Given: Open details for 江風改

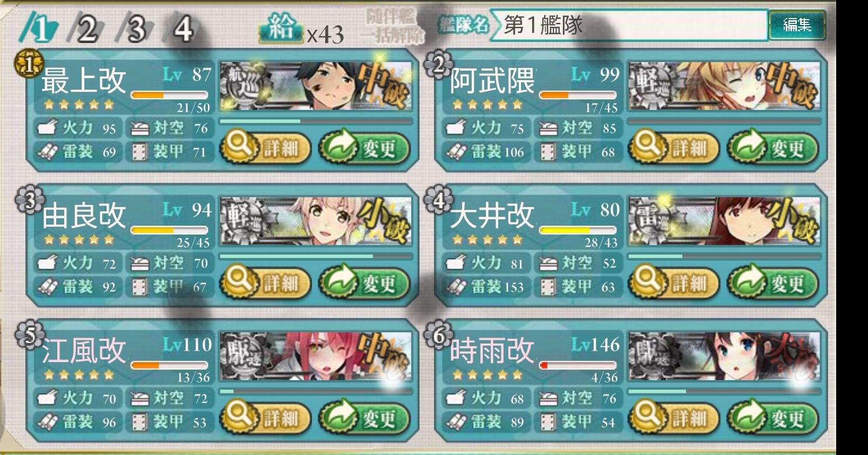Looking at the screenshot, I should 265,418.
